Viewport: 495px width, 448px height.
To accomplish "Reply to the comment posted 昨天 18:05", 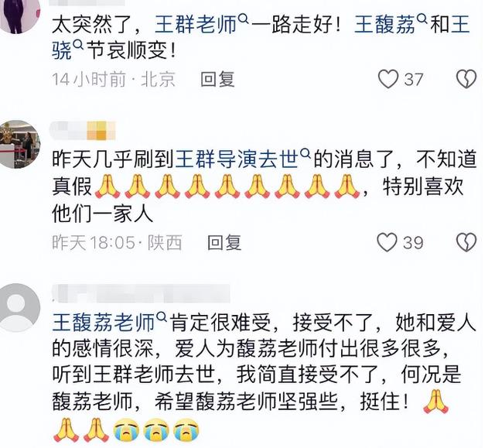I will coord(224,242).
